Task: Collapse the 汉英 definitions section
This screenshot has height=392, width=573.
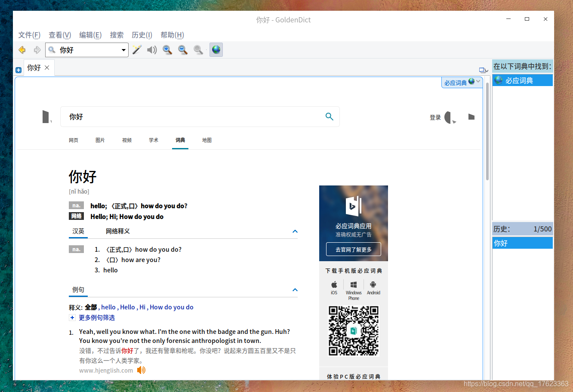Action: click(x=295, y=231)
